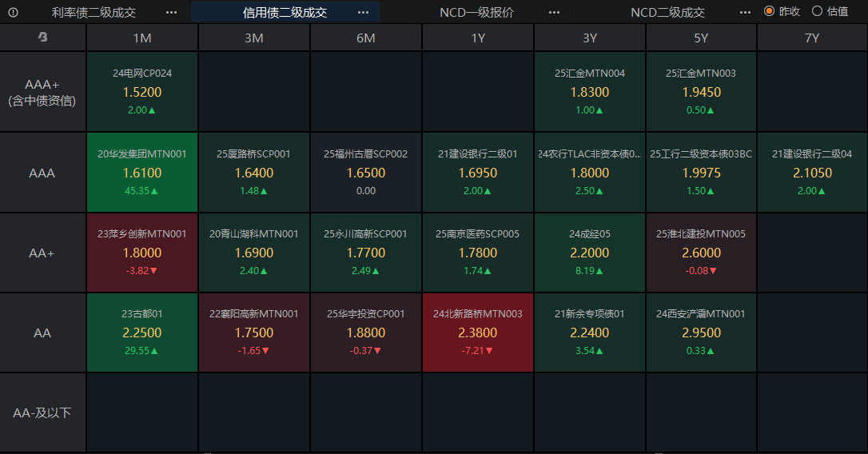Switch to the NCD二级成交 tab
Viewport: 868px width, 454px height.
click(667, 12)
